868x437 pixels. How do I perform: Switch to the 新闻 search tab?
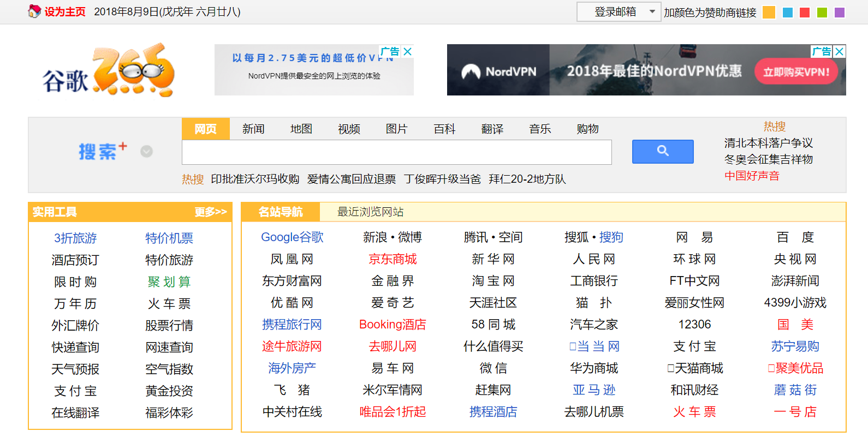[x=253, y=129]
